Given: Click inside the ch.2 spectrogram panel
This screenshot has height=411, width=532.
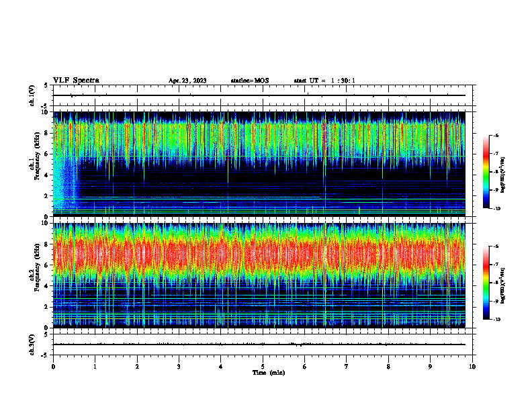Looking at the screenshot, I should pyautogui.click(x=259, y=275).
